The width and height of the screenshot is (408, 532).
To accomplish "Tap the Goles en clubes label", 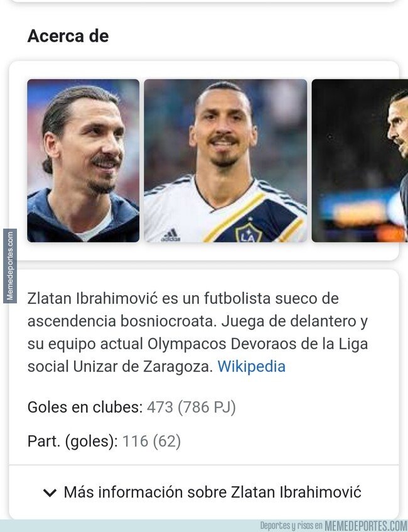I will point(85,407).
